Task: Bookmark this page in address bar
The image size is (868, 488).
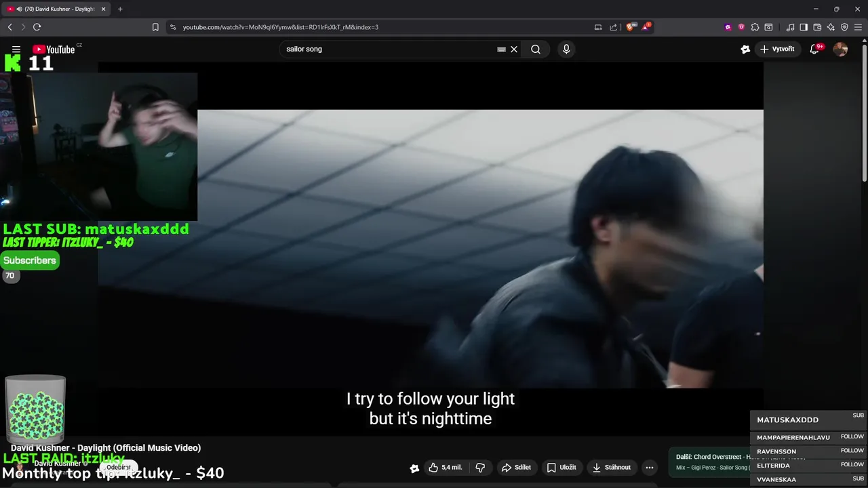Action: 155,27
